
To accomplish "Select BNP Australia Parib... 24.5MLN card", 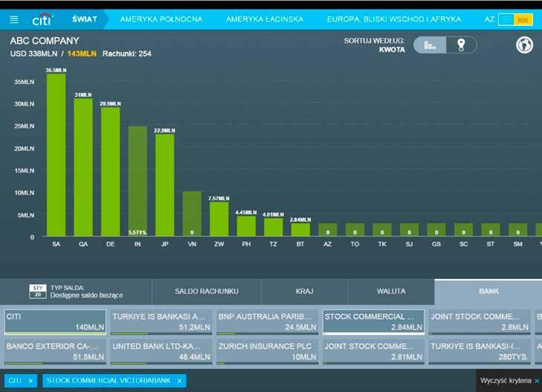I will 268,322.
